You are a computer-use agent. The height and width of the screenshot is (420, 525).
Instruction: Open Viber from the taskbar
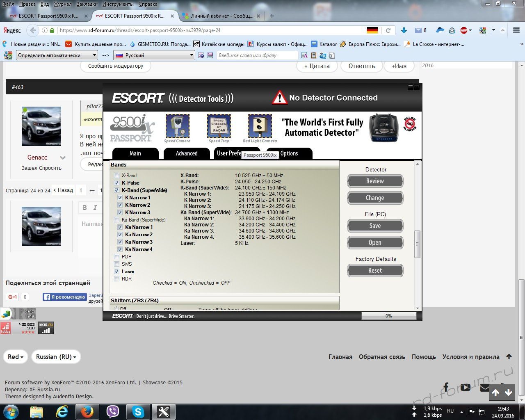click(112, 412)
